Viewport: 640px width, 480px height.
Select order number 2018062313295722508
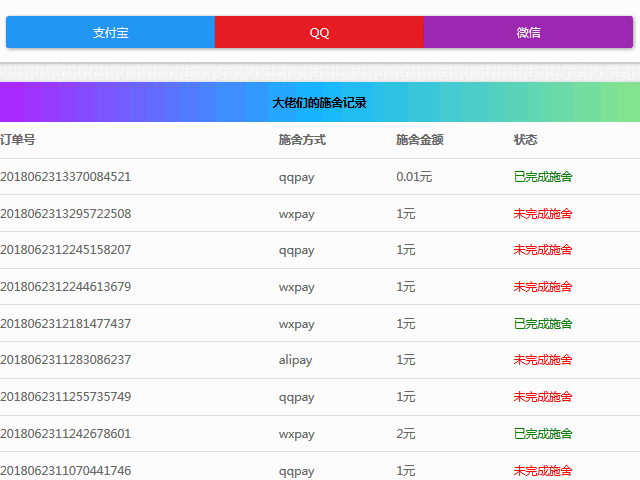tap(66, 214)
